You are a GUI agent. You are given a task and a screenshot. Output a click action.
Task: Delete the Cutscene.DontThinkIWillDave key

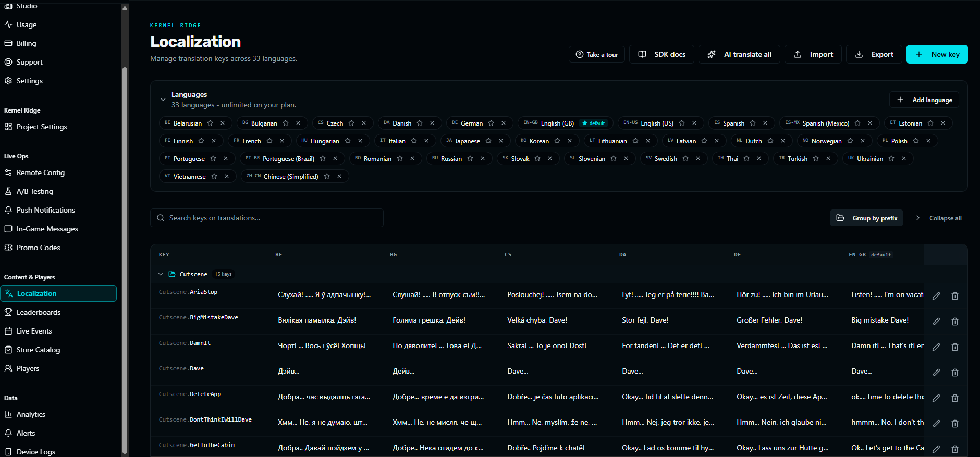tap(955, 424)
